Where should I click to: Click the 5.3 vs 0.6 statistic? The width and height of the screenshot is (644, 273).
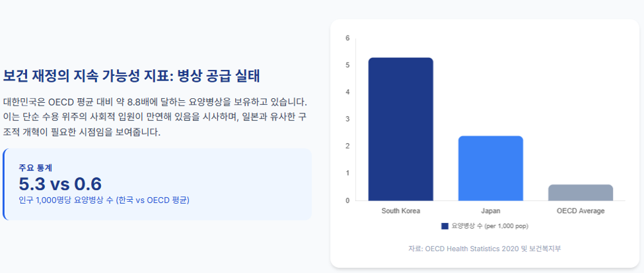[60, 185]
